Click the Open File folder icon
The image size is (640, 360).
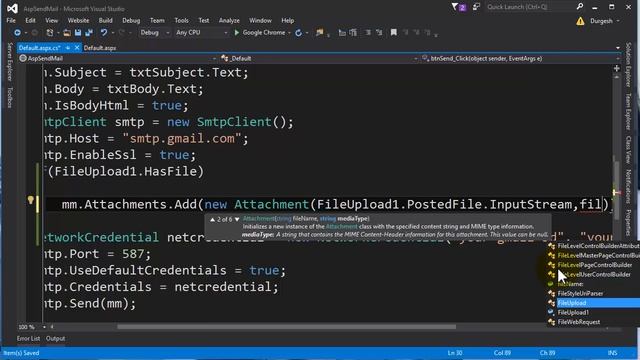[x=67, y=33]
